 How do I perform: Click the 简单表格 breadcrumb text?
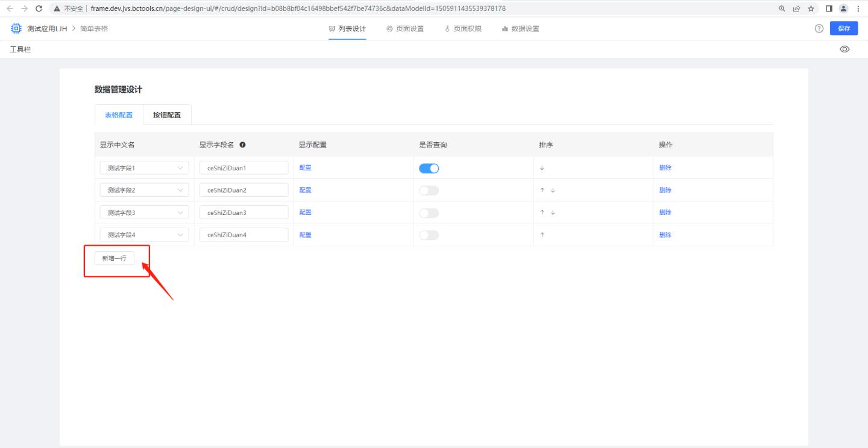click(94, 29)
